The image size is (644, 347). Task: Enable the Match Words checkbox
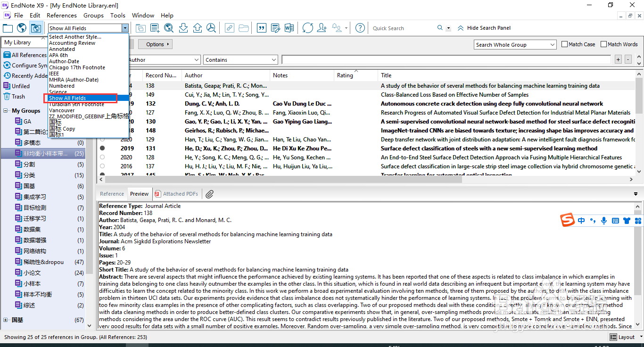[x=603, y=44]
